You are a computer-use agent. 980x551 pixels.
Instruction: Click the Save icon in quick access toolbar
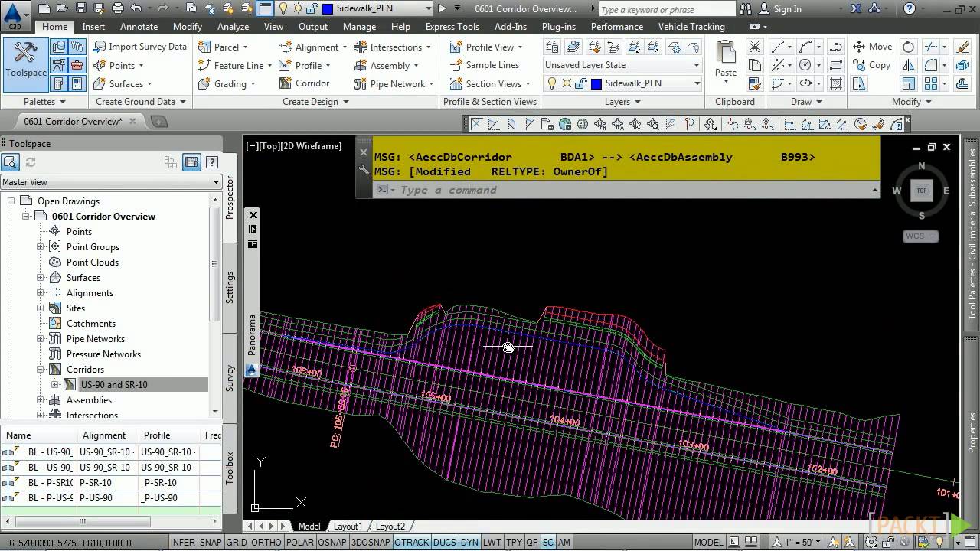(x=81, y=8)
